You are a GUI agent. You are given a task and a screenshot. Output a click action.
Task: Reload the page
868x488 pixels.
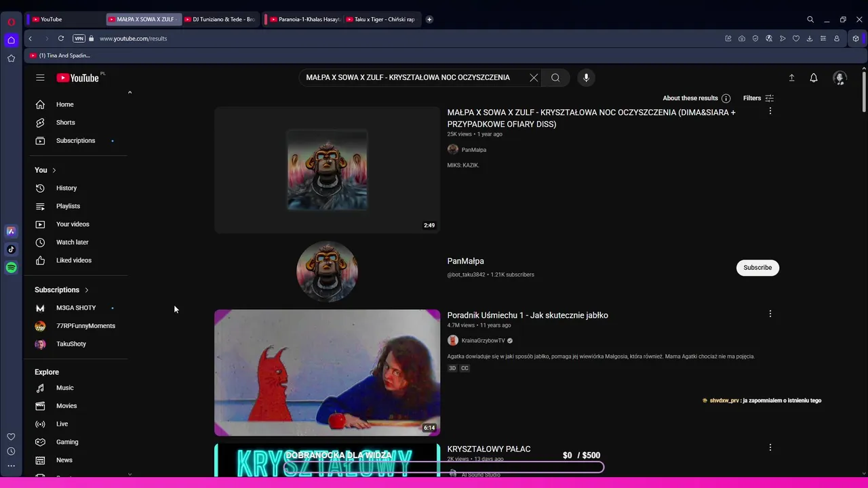pyautogui.click(x=61, y=39)
